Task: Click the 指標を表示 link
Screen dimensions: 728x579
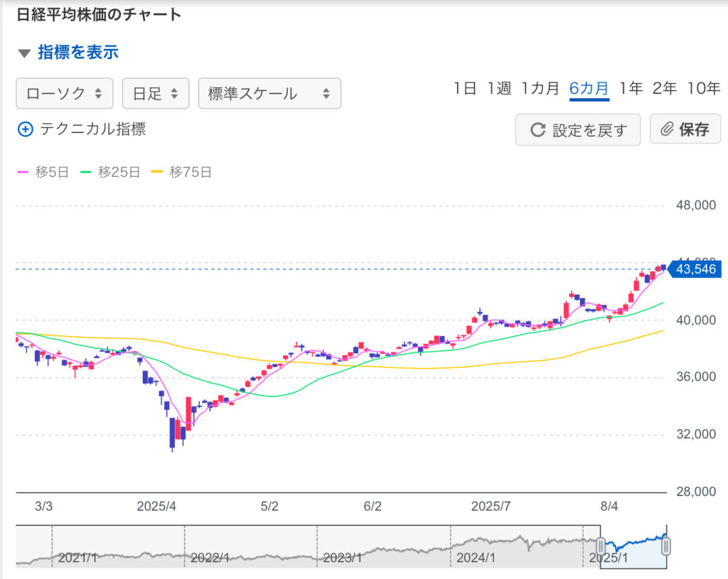Action: [x=78, y=52]
